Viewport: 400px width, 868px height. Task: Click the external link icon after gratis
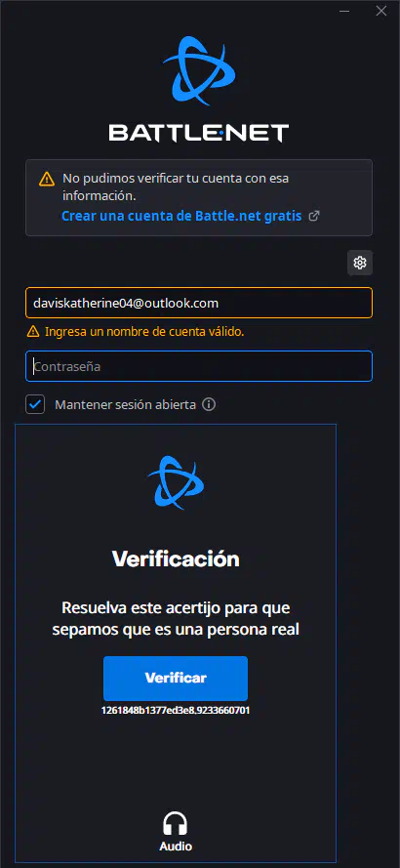(x=314, y=216)
